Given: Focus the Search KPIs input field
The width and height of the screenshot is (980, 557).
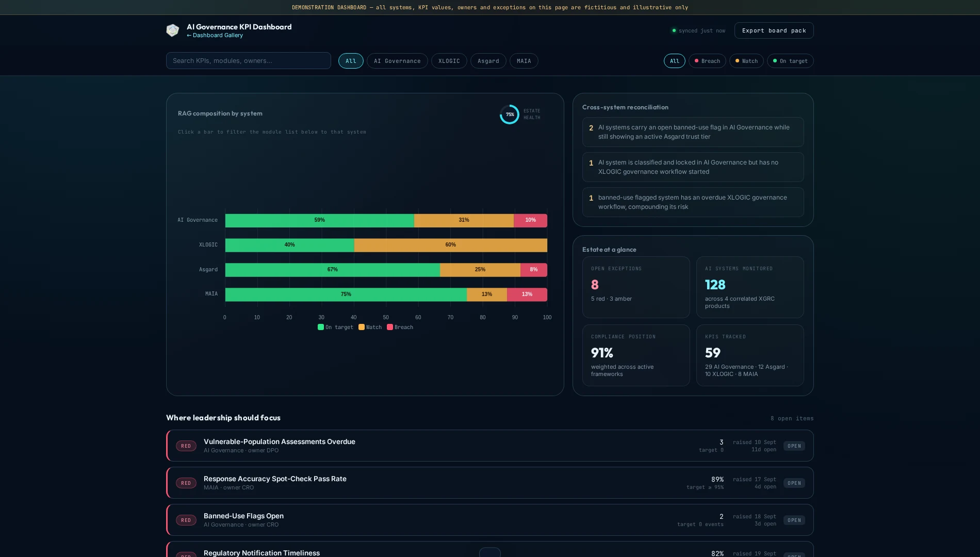Looking at the screenshot, I should (x=249, y=61).
